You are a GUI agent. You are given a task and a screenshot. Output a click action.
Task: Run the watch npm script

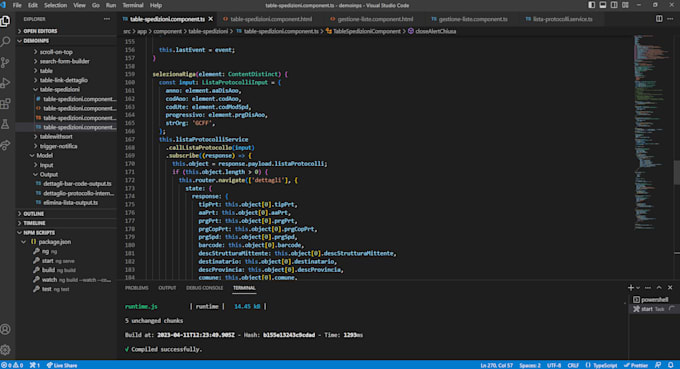point(66,280)
